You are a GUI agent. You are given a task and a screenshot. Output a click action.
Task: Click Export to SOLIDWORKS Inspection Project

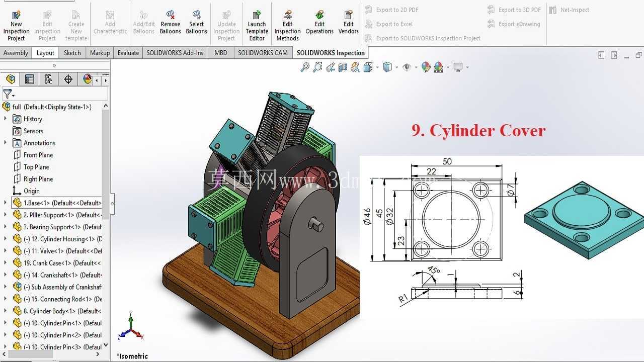422,38
